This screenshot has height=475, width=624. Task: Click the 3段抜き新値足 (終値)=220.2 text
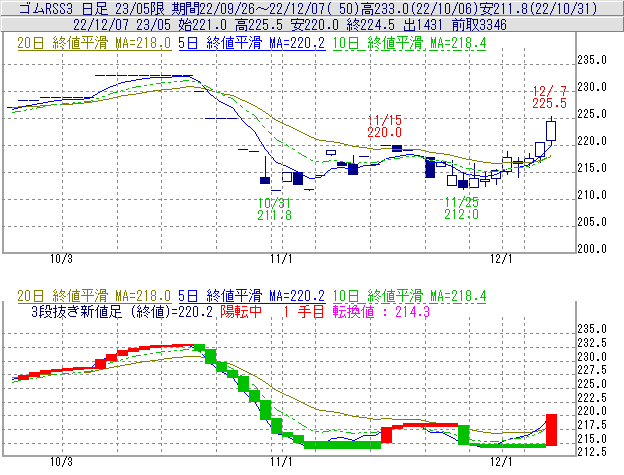coord(122,311)
